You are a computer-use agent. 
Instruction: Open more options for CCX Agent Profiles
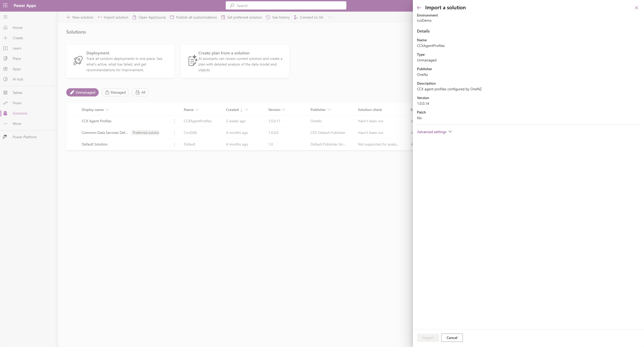[174, 121]
